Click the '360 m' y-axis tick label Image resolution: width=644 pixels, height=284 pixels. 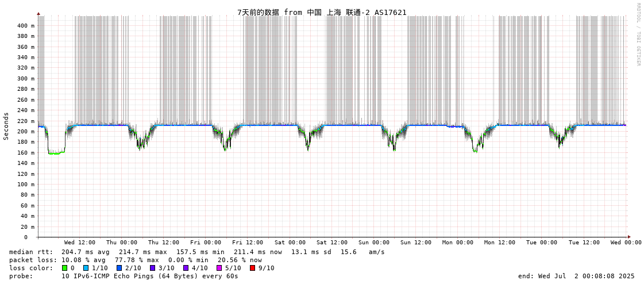pyautogui.click(x=26, y=47)
